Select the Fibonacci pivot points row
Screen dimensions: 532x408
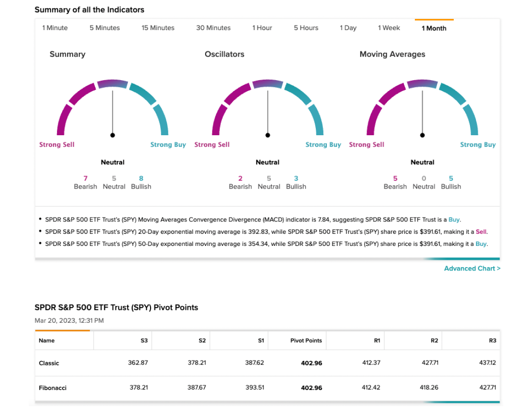point(267,388)
